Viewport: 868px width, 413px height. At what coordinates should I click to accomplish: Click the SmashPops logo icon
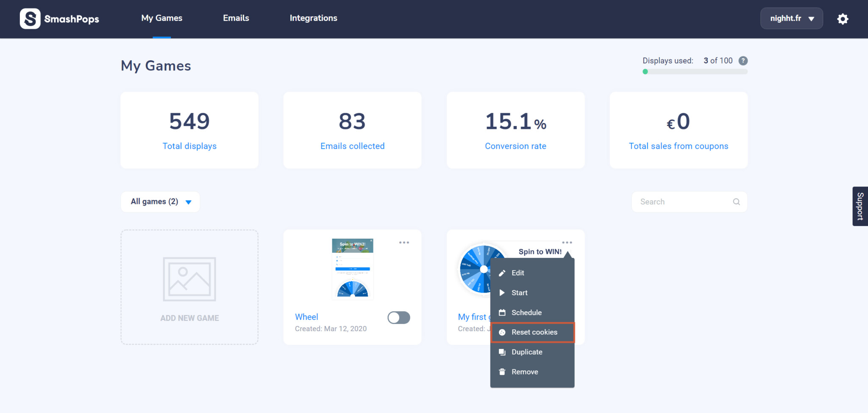pyautogui.click(x=30, y=19)
